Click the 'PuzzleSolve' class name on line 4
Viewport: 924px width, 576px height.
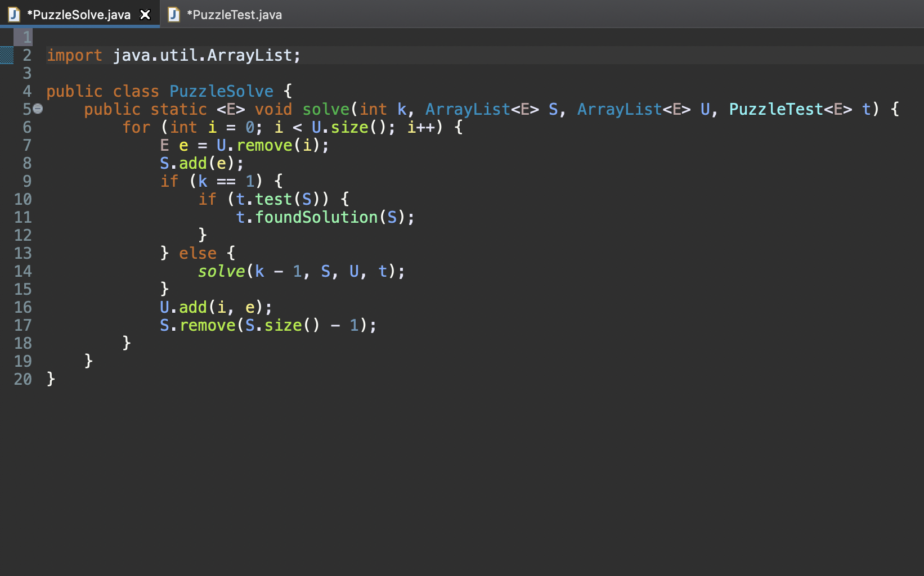click(x=221, y=91)
